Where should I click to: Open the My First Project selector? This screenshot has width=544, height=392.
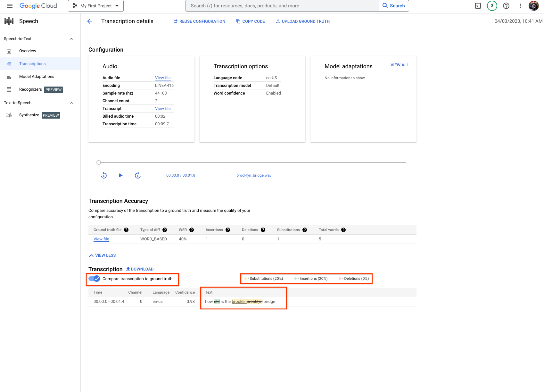[95, 5]
